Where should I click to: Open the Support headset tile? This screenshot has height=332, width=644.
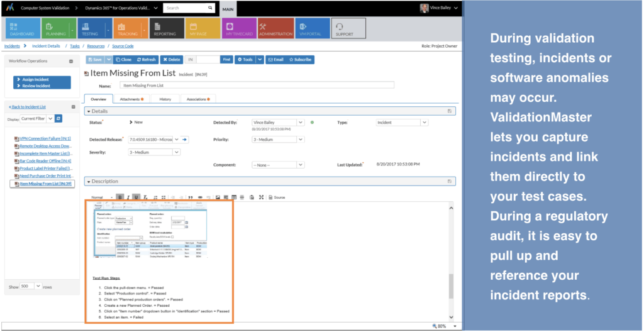pyautogui.click(x=348, y=28)
